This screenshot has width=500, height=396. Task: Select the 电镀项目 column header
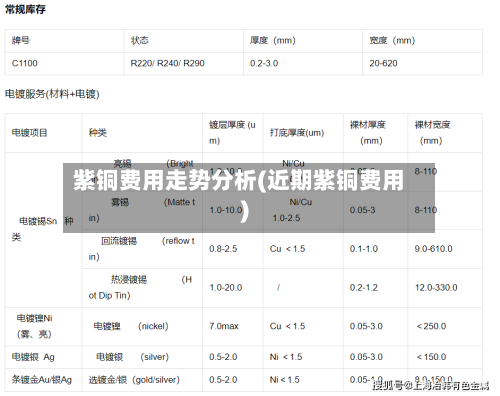tap(29, 133)
